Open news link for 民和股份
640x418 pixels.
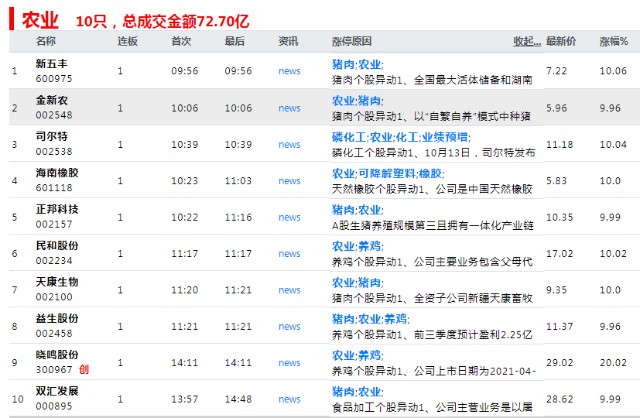point(289,253)
